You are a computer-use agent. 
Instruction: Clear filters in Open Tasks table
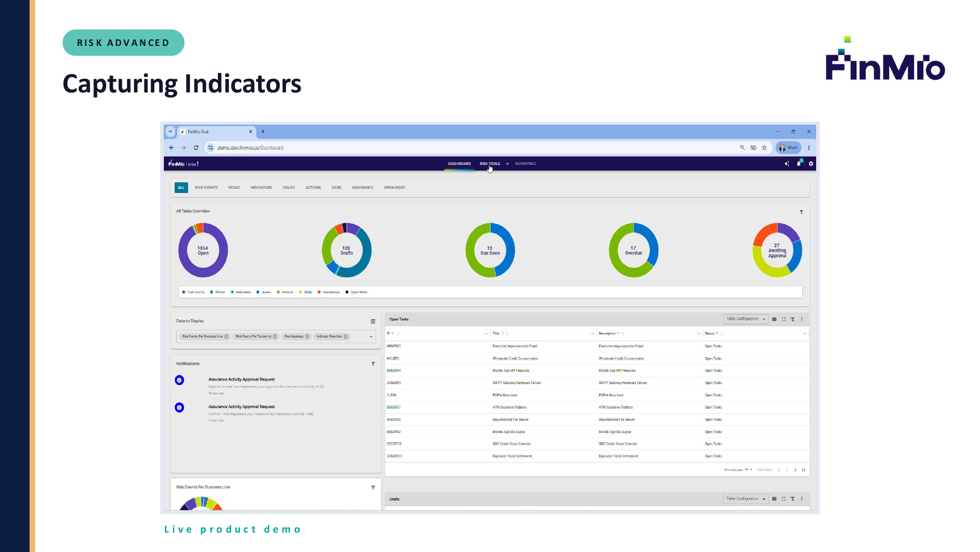point(793,319)
